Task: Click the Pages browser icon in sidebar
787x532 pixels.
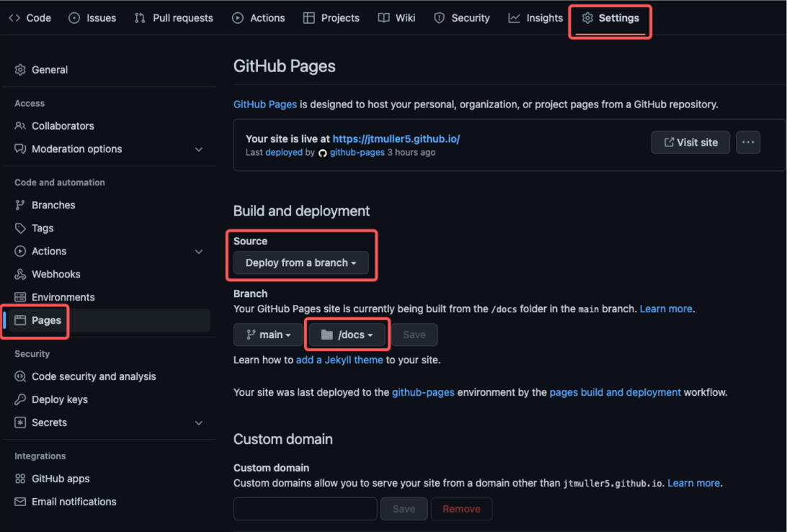Action: click(20, 321)
